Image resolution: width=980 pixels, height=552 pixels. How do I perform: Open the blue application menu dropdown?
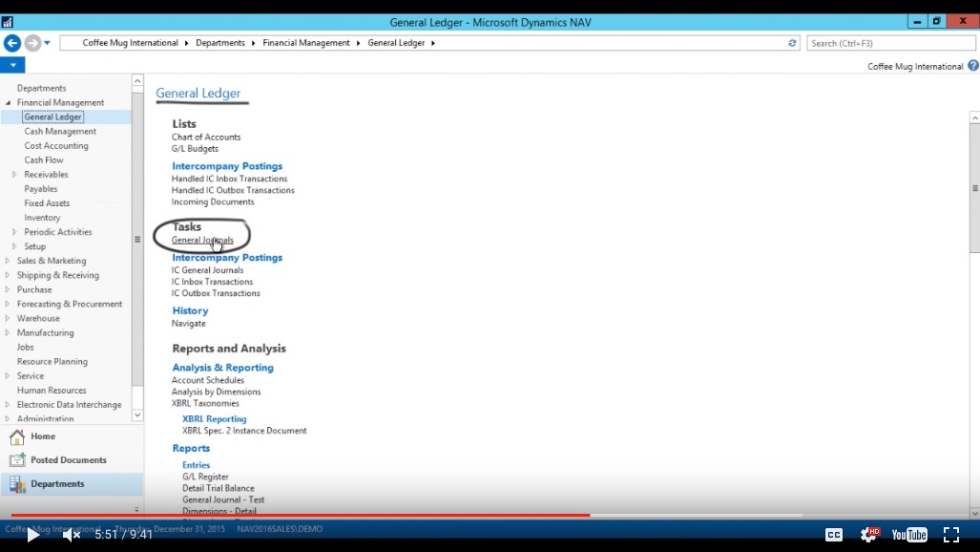pyautogui.click(x=12, y=65)
